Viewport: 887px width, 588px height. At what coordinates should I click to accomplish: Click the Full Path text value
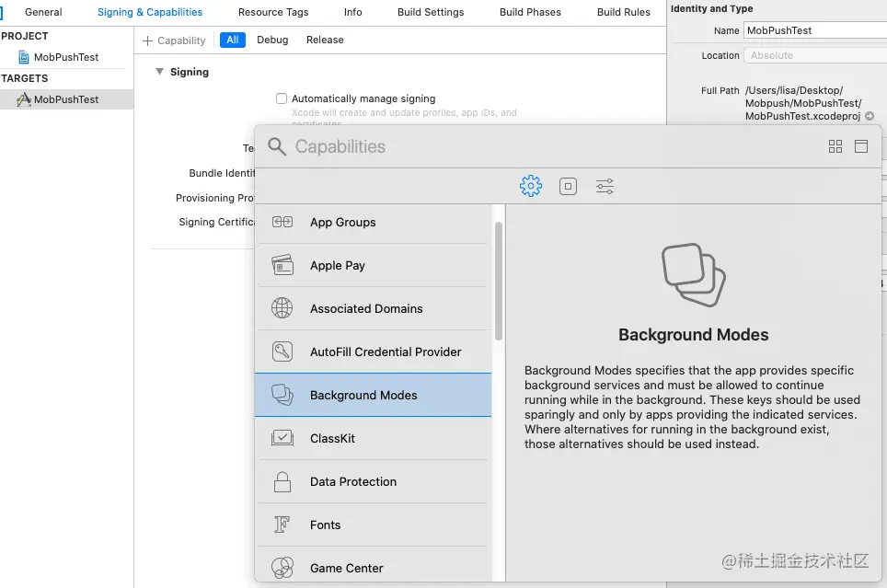point(803,103)
